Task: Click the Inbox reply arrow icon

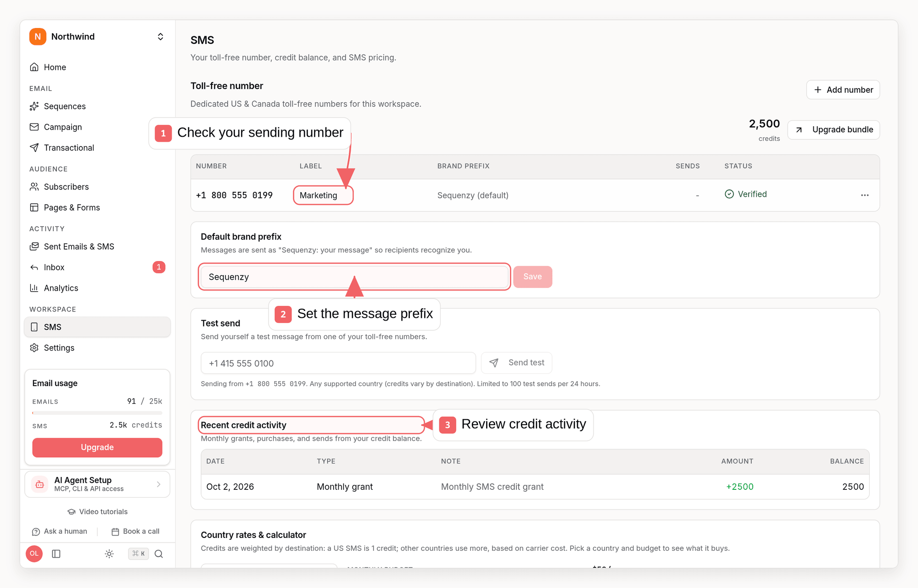Action: tap(34, 267)
